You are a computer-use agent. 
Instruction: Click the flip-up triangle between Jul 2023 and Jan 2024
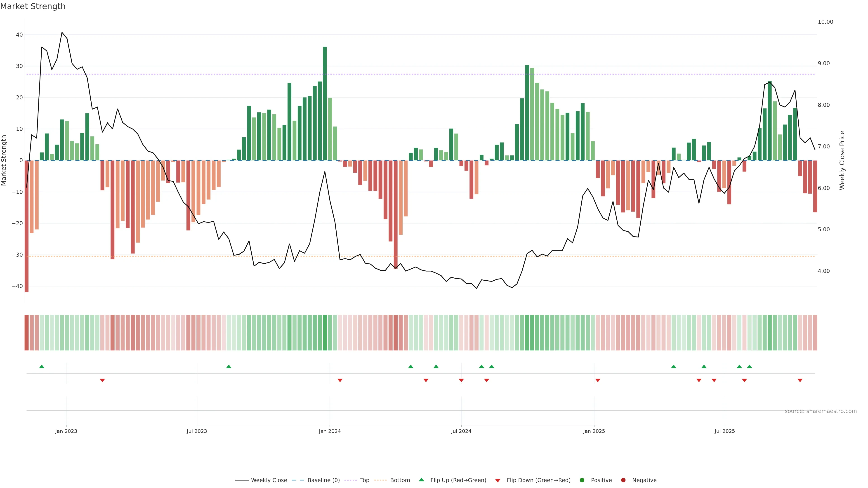(x=229, y=366)
